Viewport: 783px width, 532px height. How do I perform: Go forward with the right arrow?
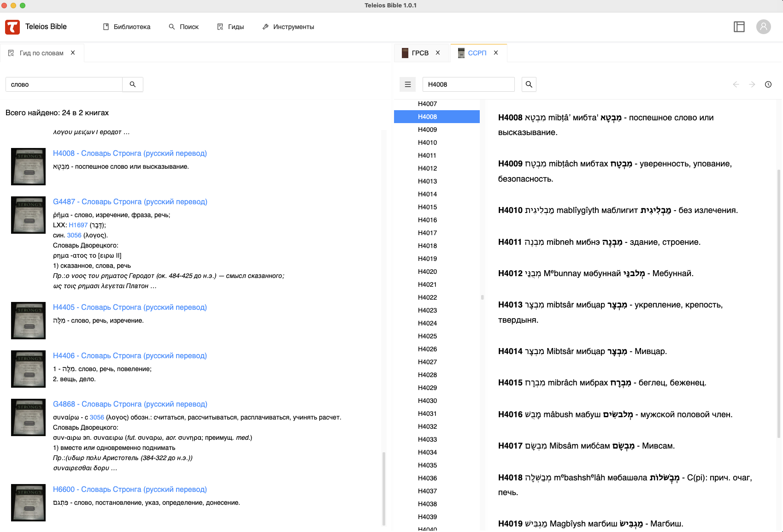752,84
